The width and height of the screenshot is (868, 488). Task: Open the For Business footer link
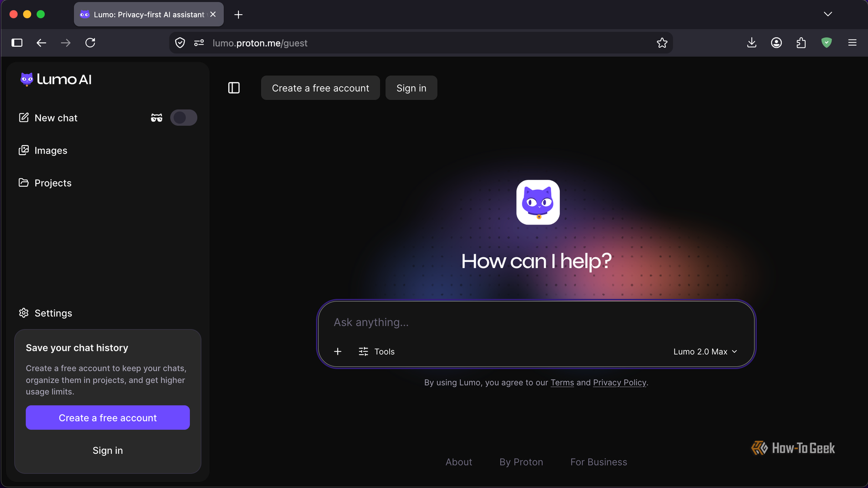[x=599, y=462]
